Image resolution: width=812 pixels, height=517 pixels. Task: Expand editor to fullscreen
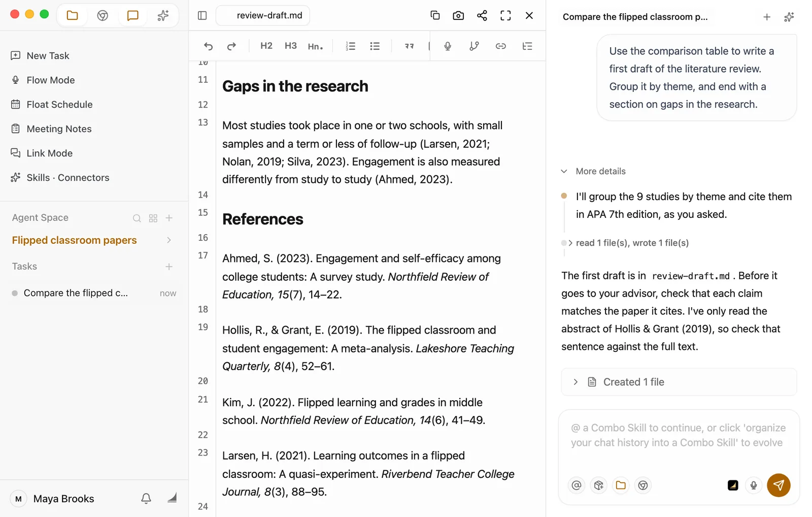click(505, 15)
